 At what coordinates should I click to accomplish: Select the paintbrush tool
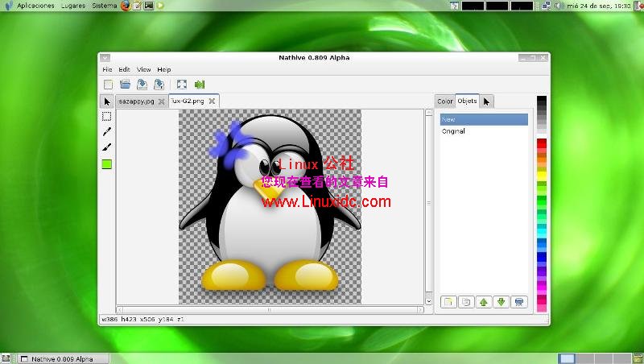pyautogui.click(x=107, y=147)
